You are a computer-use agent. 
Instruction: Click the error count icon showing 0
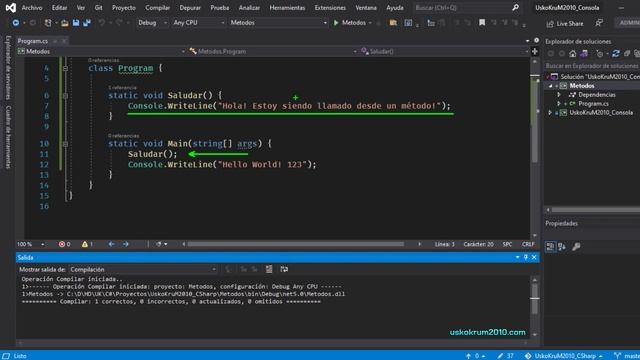(x=62, y=244)
